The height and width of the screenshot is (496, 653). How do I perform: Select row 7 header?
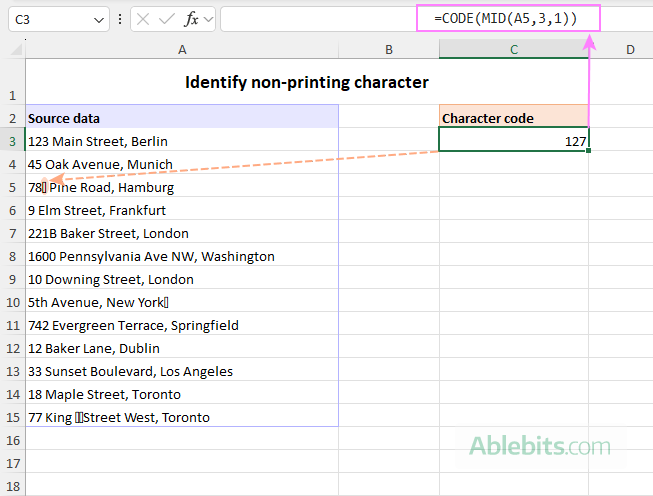[12, 233]
